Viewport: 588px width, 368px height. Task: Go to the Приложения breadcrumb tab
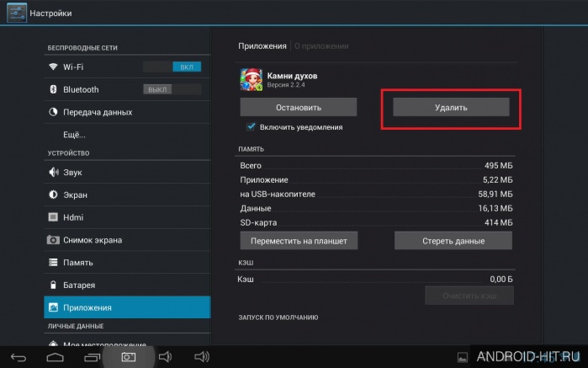pos(262,46)
